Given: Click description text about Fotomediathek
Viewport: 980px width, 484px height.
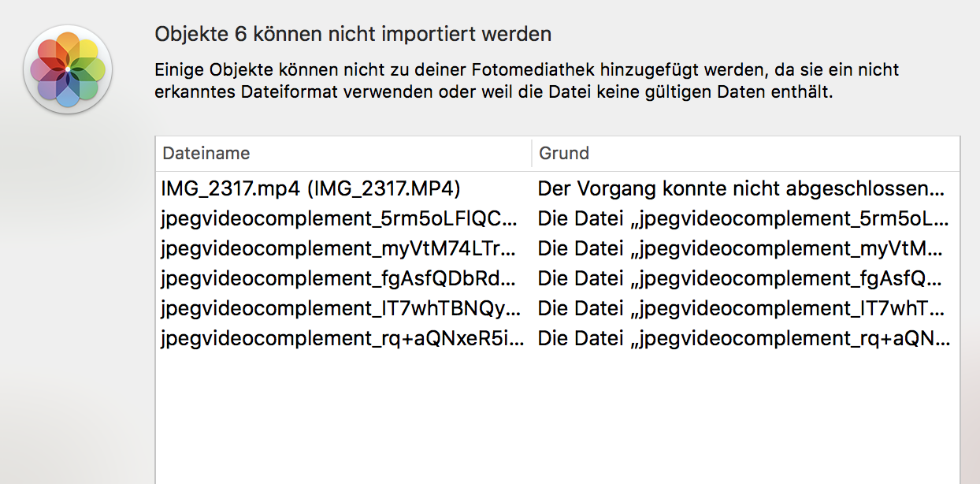Looking at the screenshot, I should click(x=526, y=70).
